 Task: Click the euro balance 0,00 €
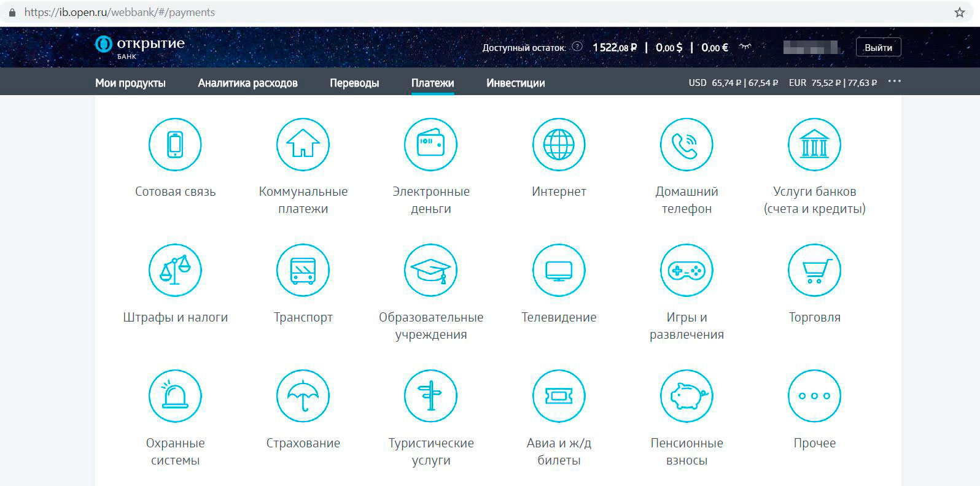715,47
